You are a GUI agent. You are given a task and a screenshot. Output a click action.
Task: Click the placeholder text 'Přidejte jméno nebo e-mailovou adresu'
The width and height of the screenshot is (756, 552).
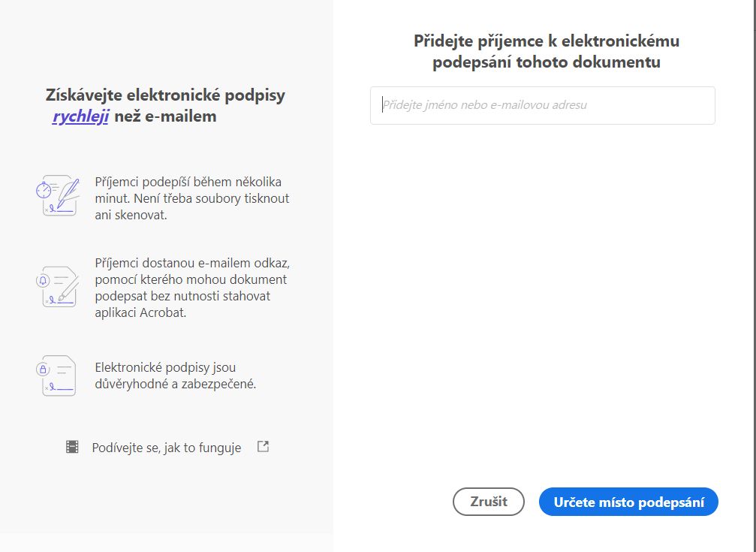(x=487, y=105)
